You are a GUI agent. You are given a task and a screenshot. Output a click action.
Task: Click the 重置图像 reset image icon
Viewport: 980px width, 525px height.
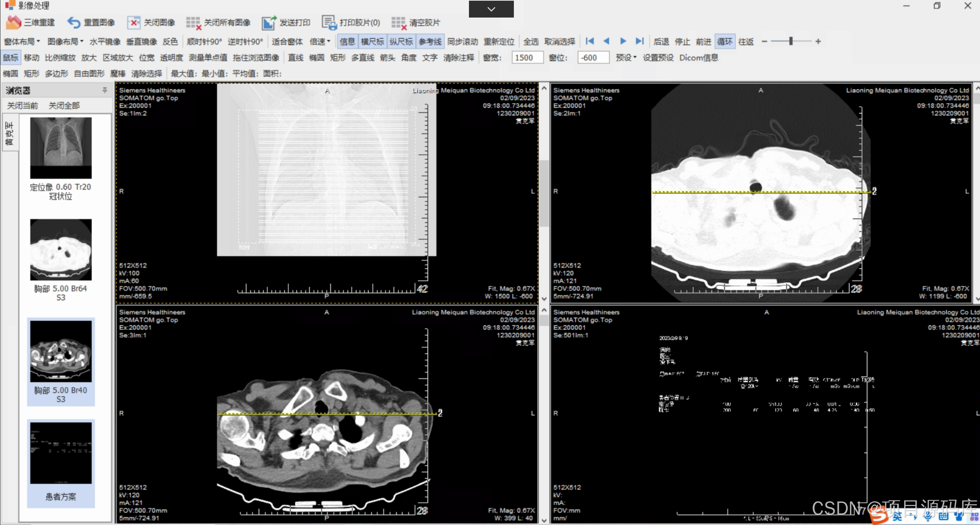pyautogui.click(x=74, y=22)
